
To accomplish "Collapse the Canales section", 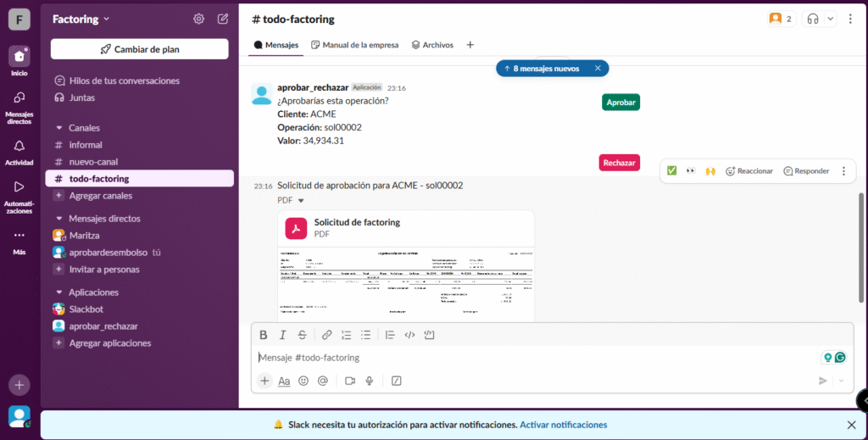I will coord(59,128).
